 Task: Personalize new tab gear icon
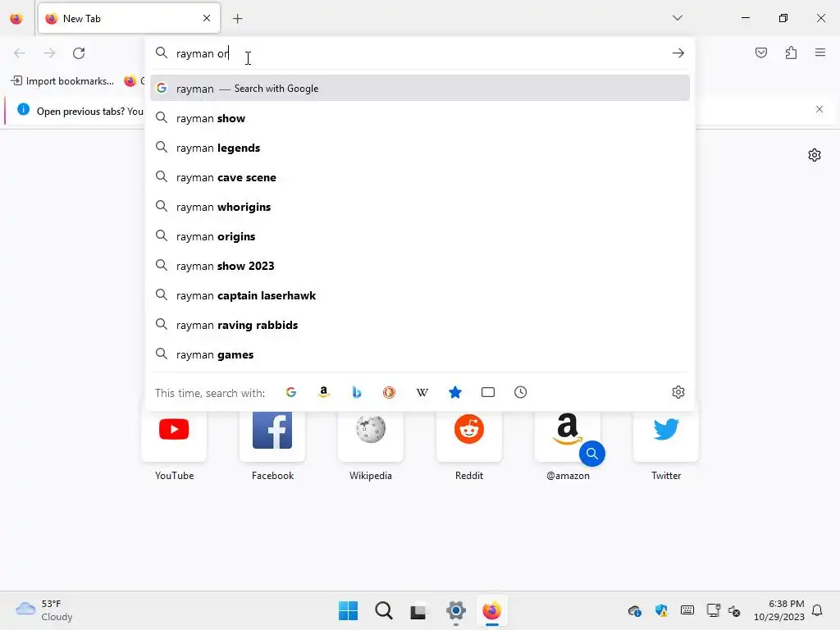[x=815, y=155]
